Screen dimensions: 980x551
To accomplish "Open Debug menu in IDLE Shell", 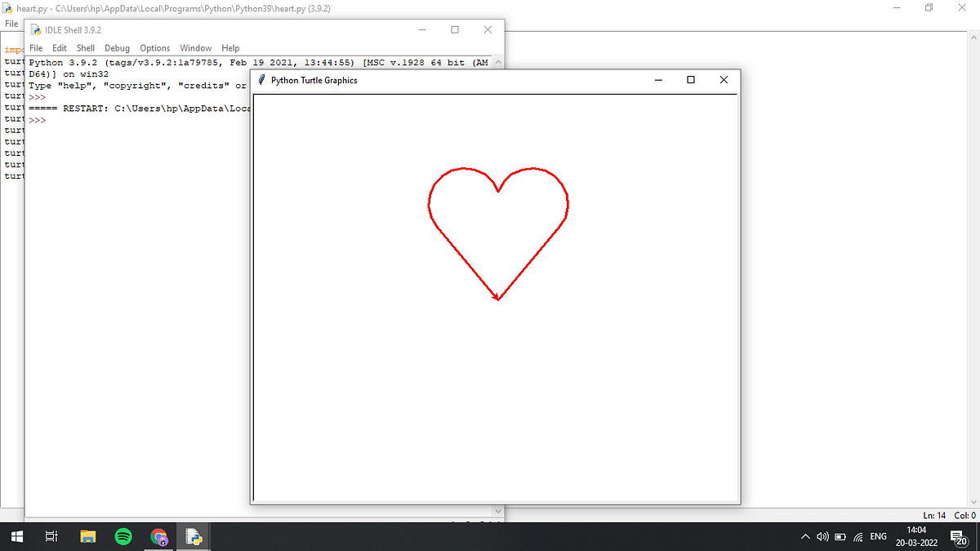I will tap(117, 48).
